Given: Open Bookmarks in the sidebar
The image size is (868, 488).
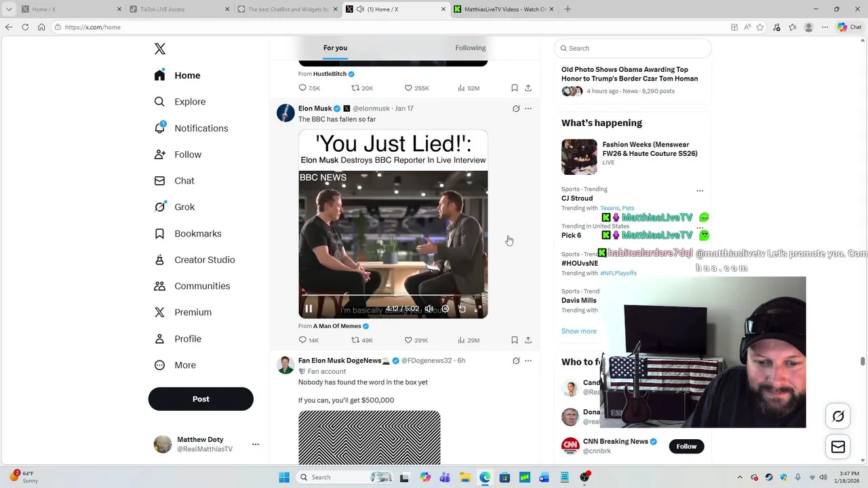Looking at the screenshot, I should (188, 233).
